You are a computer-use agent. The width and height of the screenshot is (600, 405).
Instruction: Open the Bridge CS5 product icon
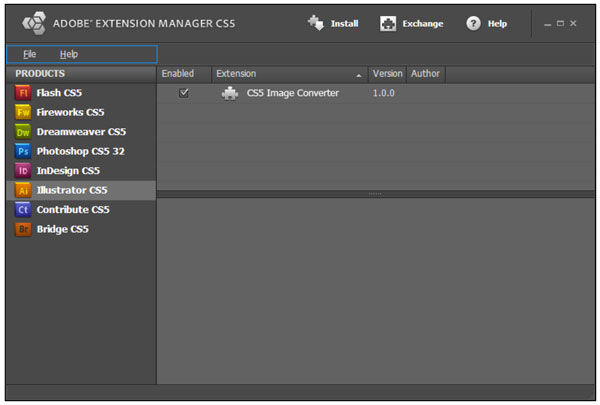pyautogui.click(x=23, y=229)
